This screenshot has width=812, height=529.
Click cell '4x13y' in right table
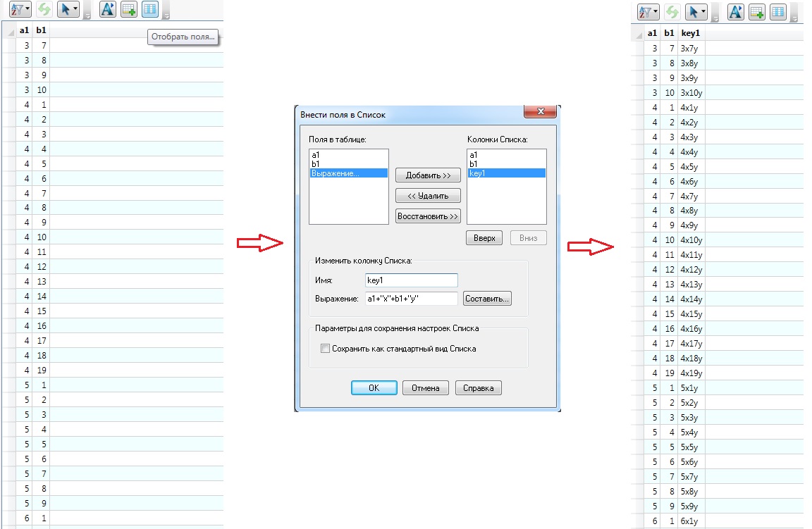[x=691, y=285]
